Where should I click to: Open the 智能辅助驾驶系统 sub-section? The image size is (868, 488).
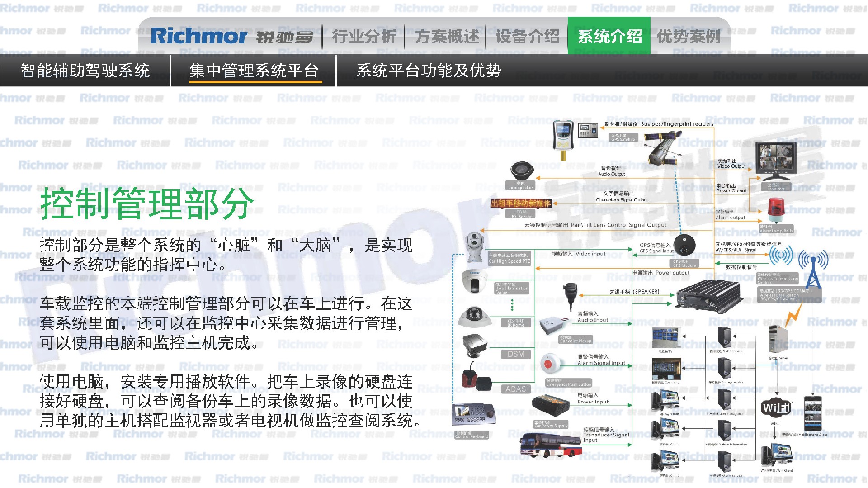(85, 71)
